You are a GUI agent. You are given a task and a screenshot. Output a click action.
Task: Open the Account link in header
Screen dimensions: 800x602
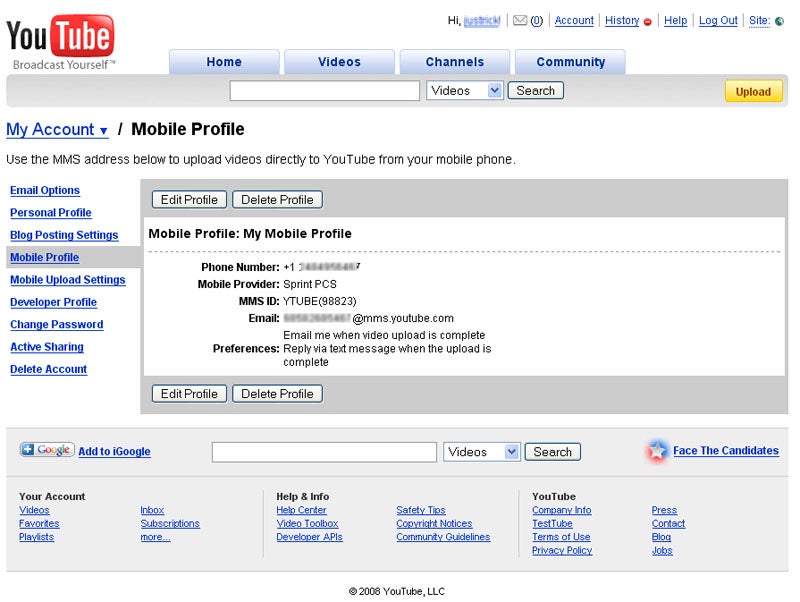574,20
